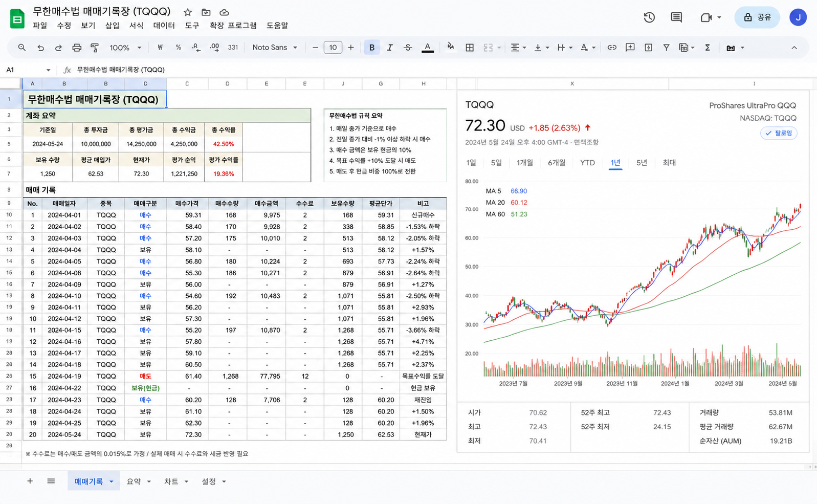Screen dimensions: 817x504
Task: Click the 공유 share button
Action: 757,17
